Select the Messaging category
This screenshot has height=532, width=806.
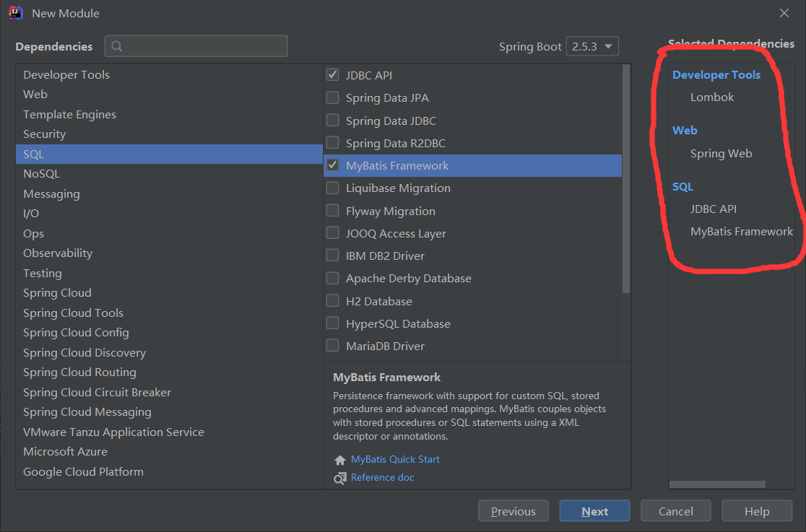(x=169, y=193)
